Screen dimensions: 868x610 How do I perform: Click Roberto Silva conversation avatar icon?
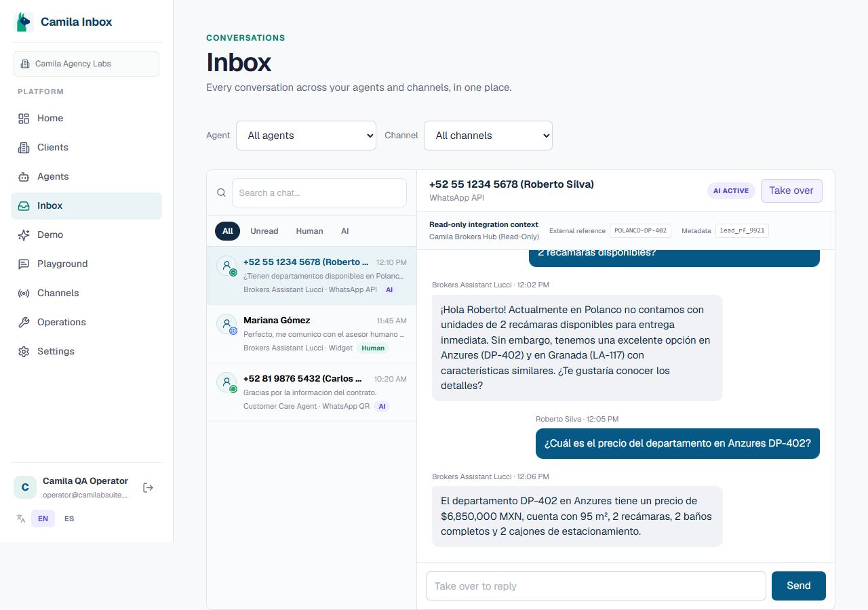point(226,266)
